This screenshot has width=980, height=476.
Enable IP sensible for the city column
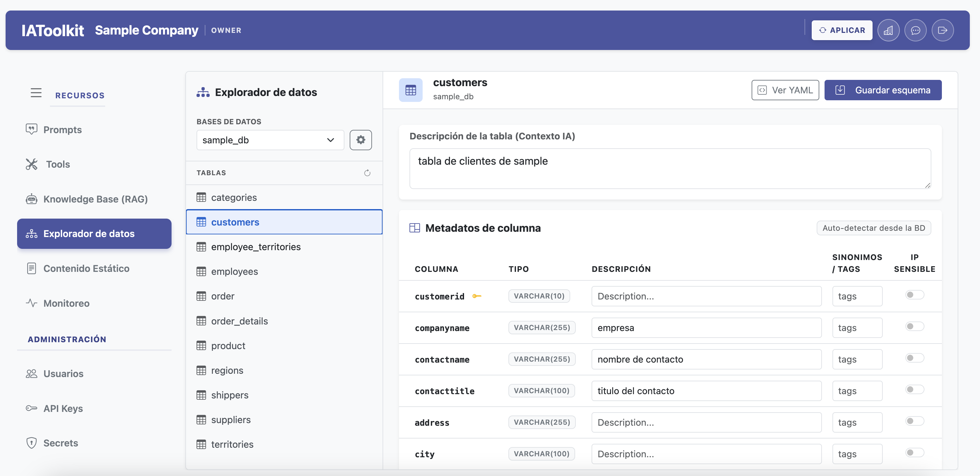[915, 452]
